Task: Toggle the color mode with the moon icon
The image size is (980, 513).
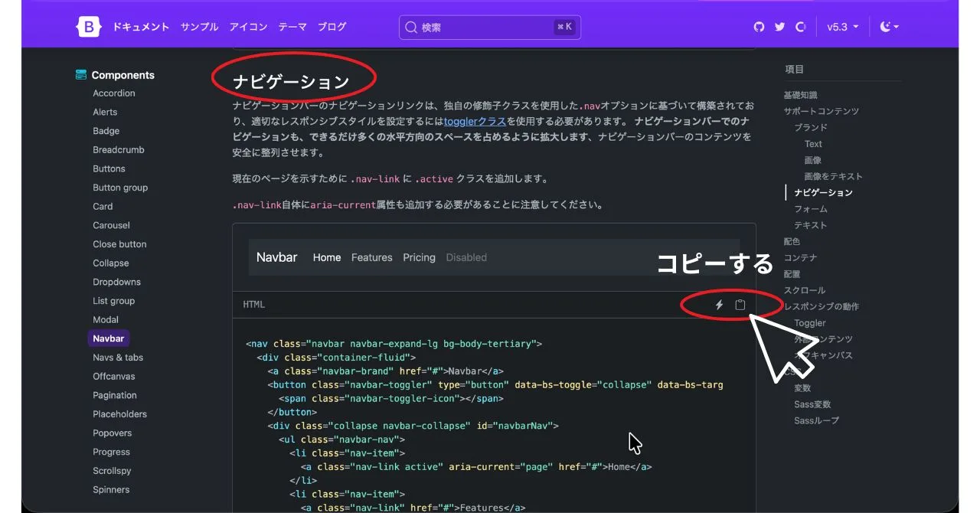Action: point(886,27)
